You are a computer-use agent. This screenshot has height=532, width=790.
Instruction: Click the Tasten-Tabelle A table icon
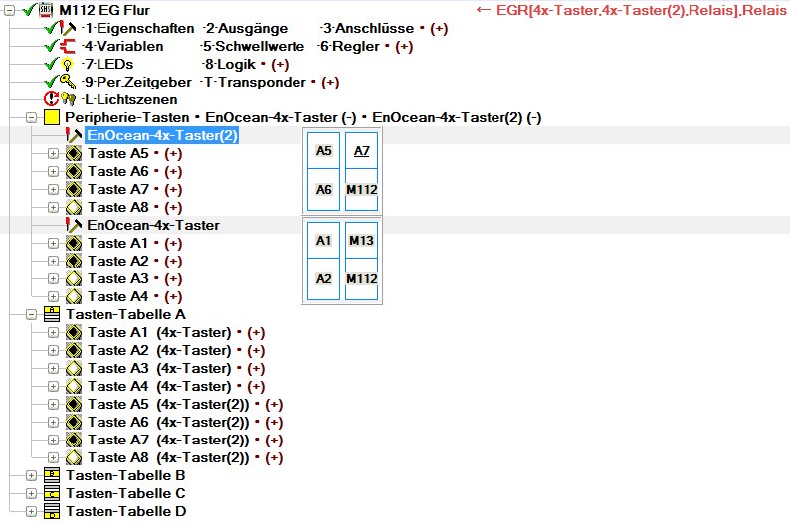point(52,314)
